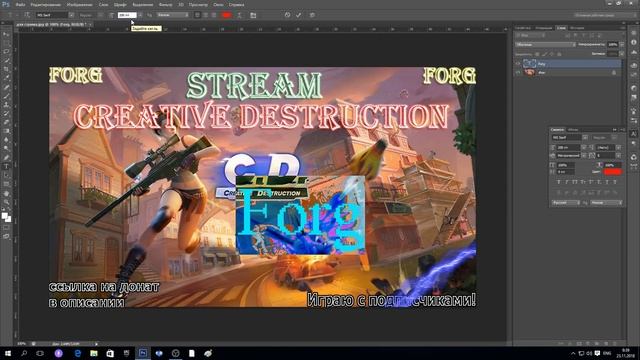Select the Gradient tool
The height and width of the screenshot is (360, 640).
6,131
